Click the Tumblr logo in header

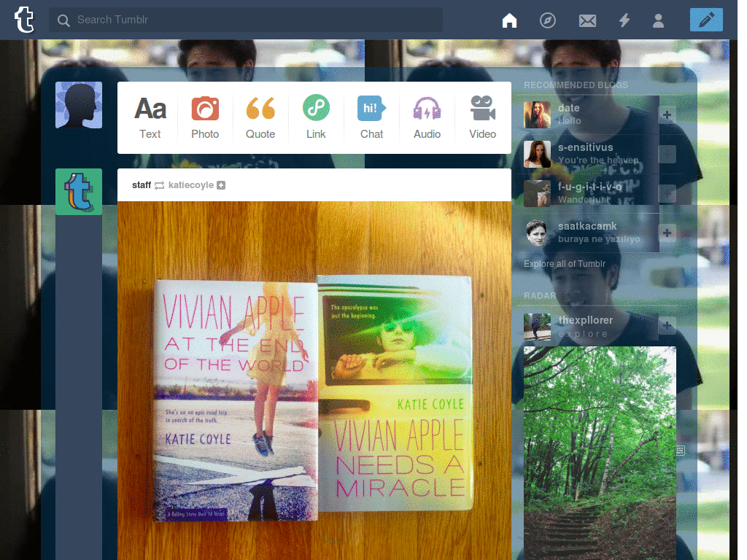(x=24, y=20)
